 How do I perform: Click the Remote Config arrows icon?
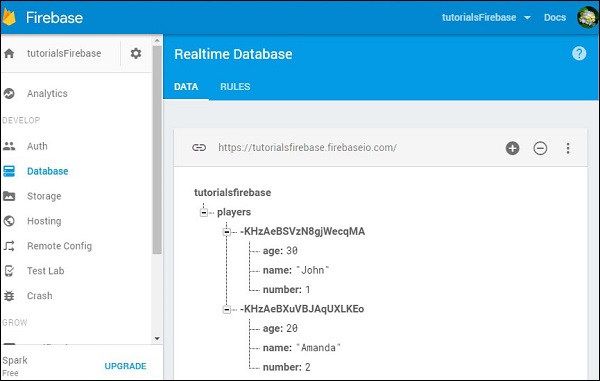9,246
